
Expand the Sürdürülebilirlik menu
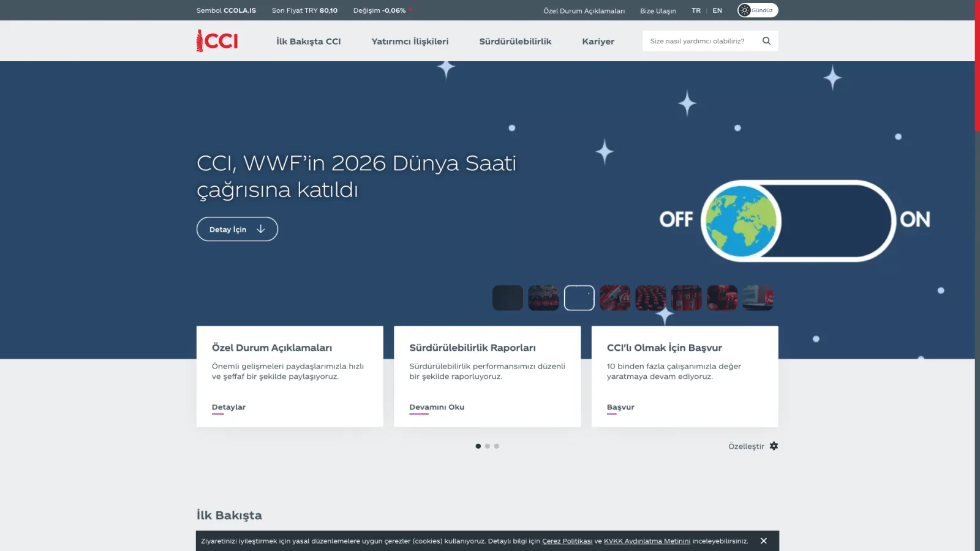(515, 42)
